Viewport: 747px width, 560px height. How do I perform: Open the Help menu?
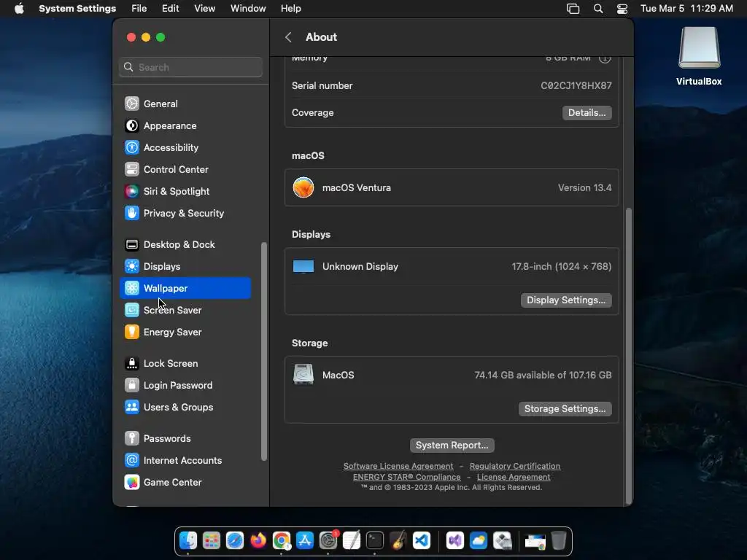(290, 9)
